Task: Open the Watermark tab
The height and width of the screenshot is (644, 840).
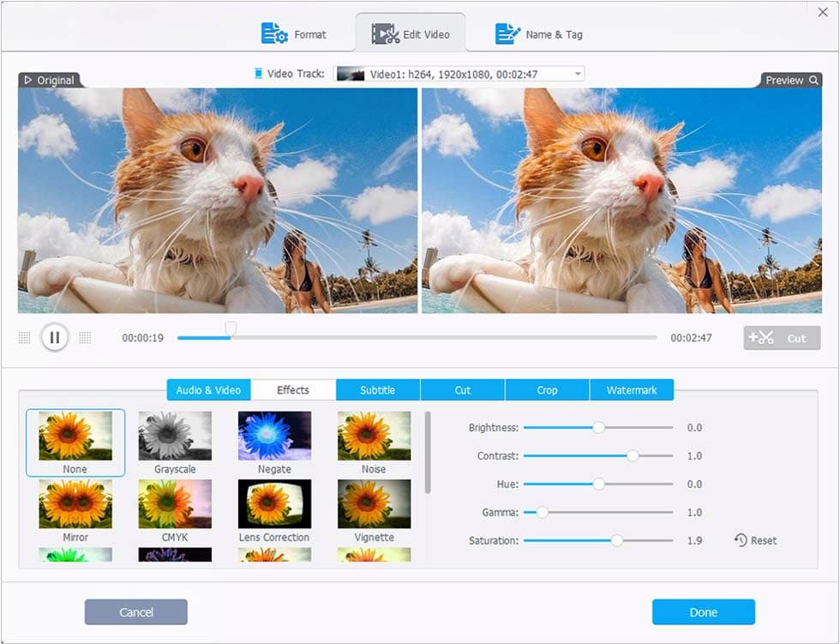Action: (x=632, y=389)
